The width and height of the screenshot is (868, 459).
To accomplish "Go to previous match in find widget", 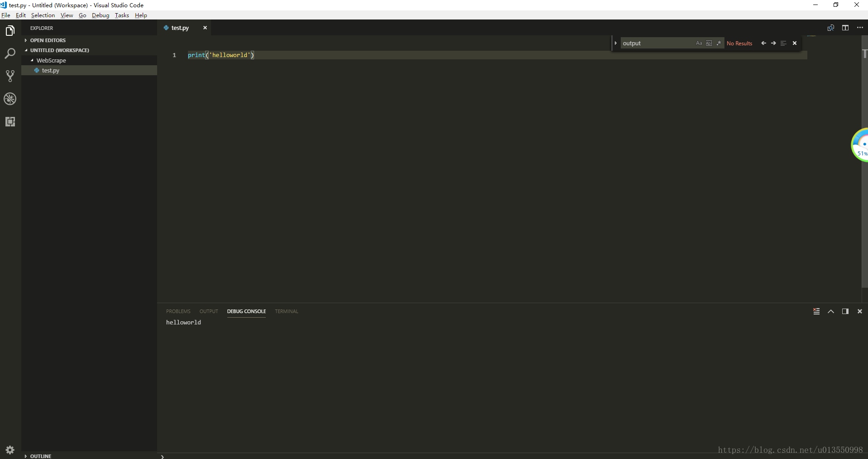I will (764, 43).
